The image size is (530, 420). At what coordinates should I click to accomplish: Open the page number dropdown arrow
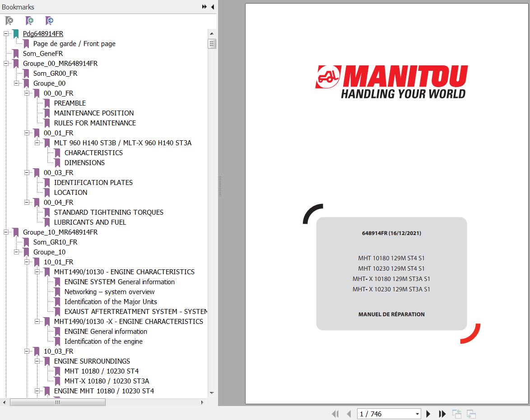pos(418,414)
